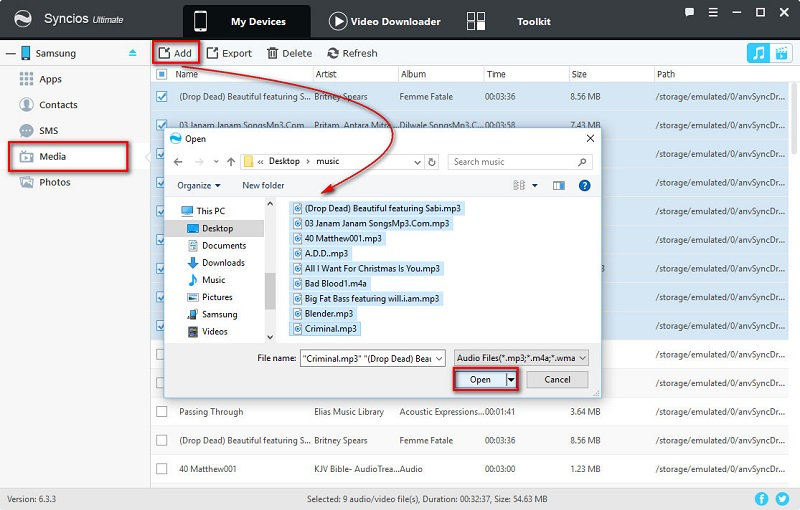800x510 pixels.
Task: Uncheck first (Drop Dead) Beautiful row checkbox
Action: pyautogui.click(x=162, y=96)
